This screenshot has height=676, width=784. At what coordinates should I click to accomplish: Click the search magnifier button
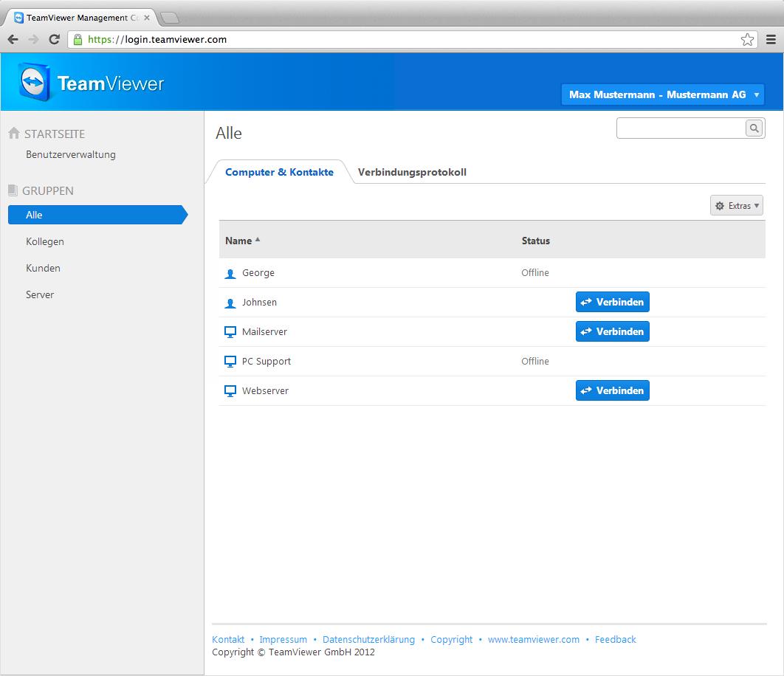[x=754, y=128]
